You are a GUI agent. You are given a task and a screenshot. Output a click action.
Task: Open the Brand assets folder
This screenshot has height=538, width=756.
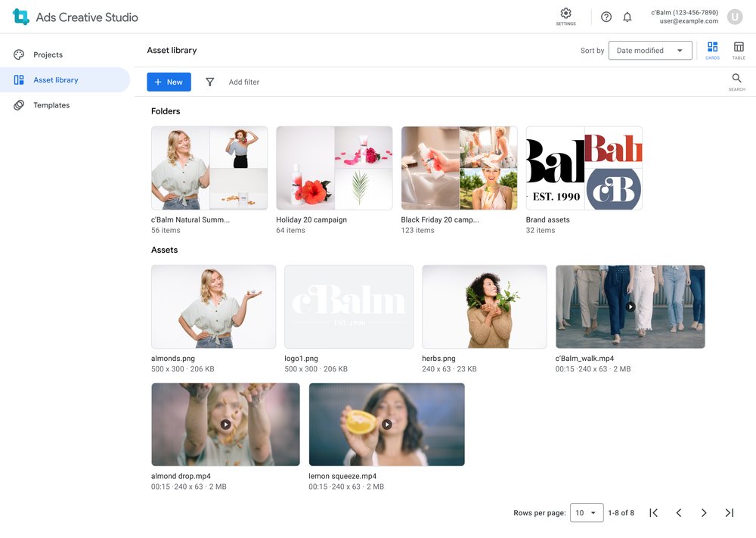tap(584, 168)
